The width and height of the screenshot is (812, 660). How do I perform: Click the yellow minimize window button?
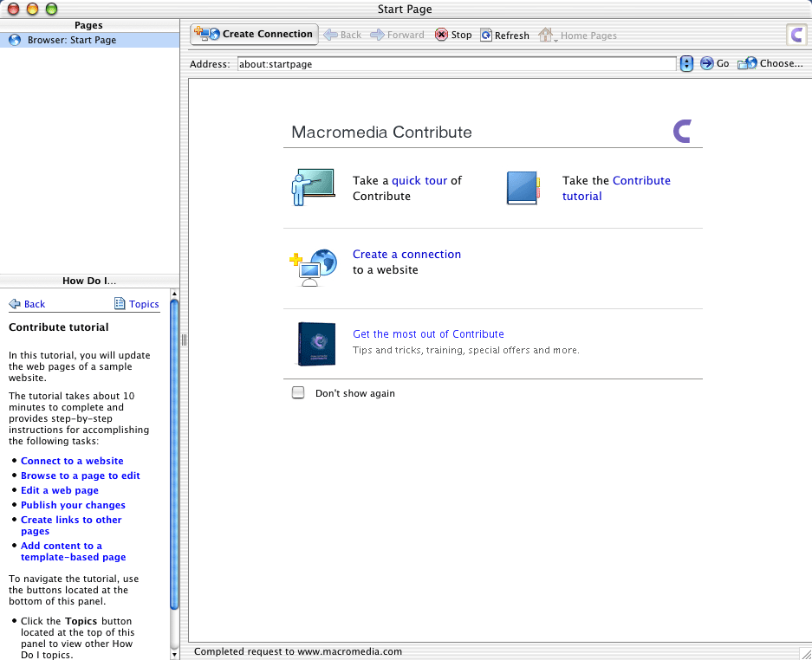point(32,9)
